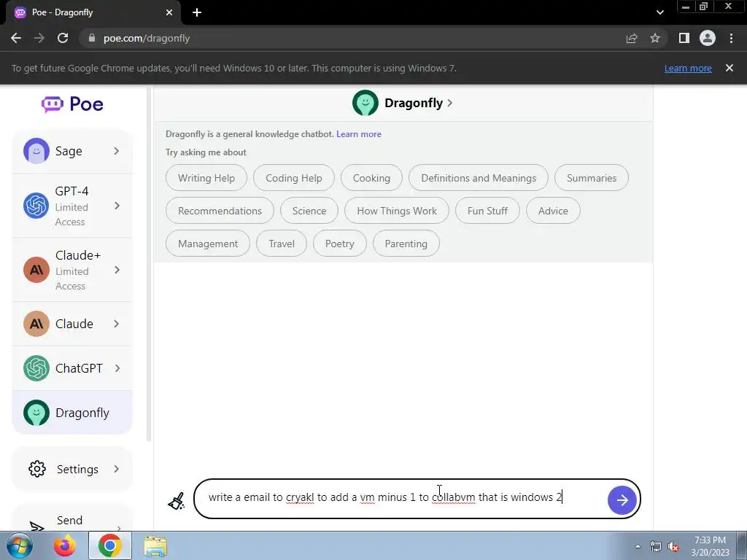Send message with the purple arrow button
Viewport: 747px width, 560px height.
tap(622, 500)
